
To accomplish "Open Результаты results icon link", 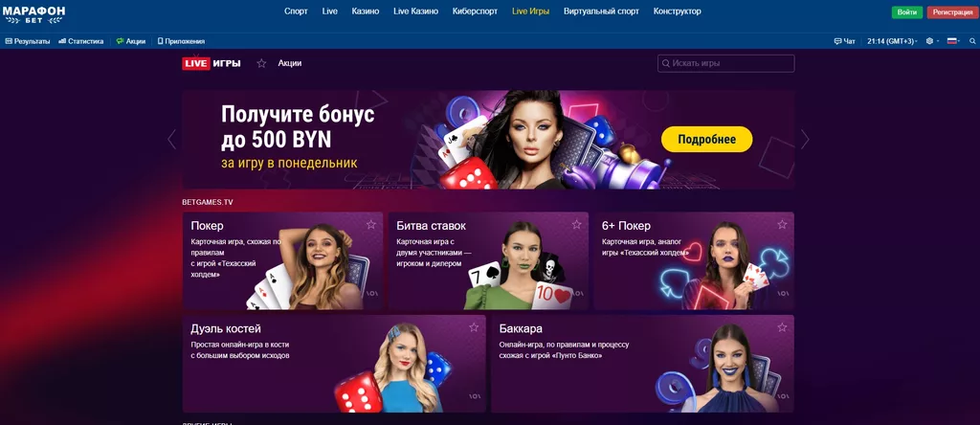I will [x=9, y=41].
